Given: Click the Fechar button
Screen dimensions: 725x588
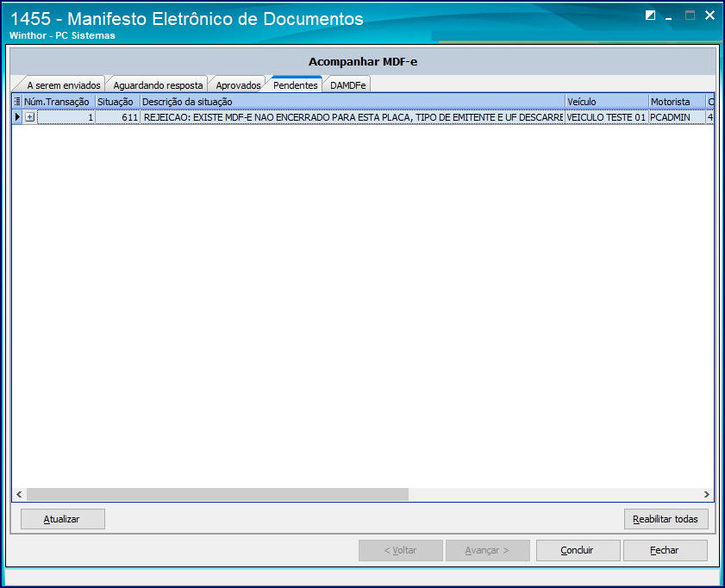Looking at the screenshot, I should tap(666, 550).
